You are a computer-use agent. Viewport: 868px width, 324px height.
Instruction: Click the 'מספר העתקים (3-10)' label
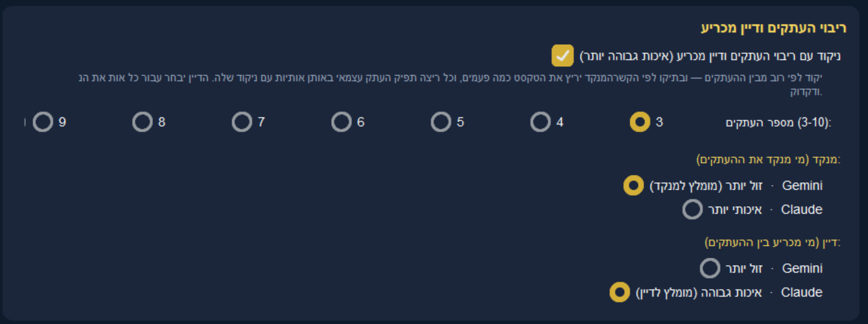[x=778, y=123]
